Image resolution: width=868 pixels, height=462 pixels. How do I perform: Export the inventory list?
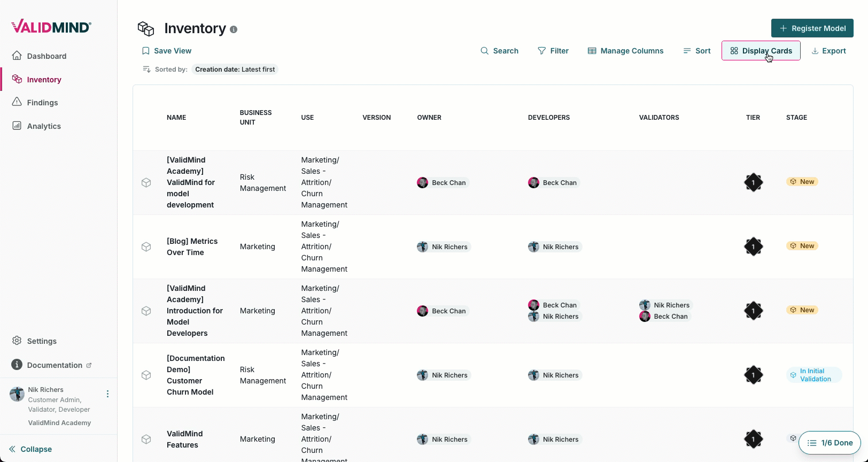click(829, 51)
